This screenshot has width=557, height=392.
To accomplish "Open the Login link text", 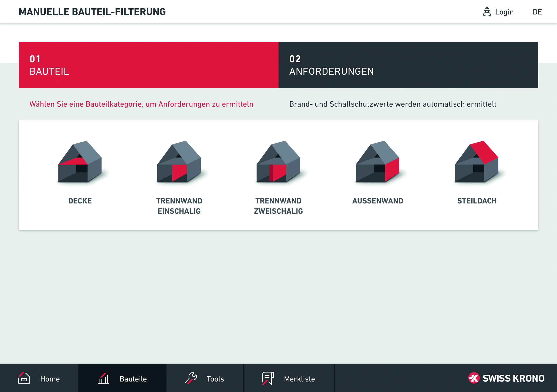I will click(504, 12).
